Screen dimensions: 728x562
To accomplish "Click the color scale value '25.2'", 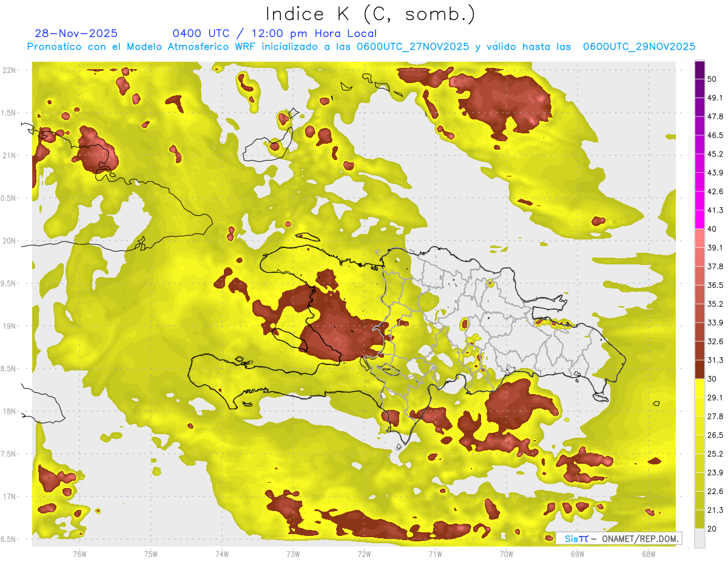I will (715, 454).
